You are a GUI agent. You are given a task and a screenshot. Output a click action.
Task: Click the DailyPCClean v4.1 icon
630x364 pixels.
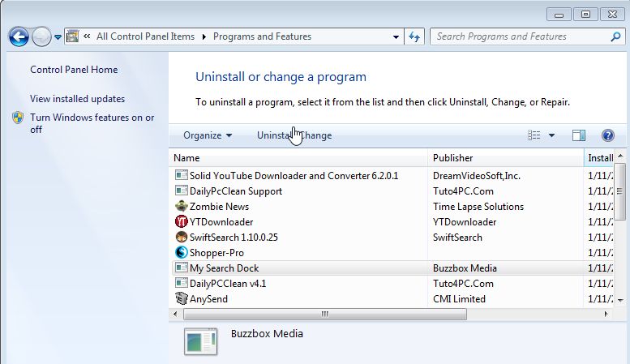point(182,283)
